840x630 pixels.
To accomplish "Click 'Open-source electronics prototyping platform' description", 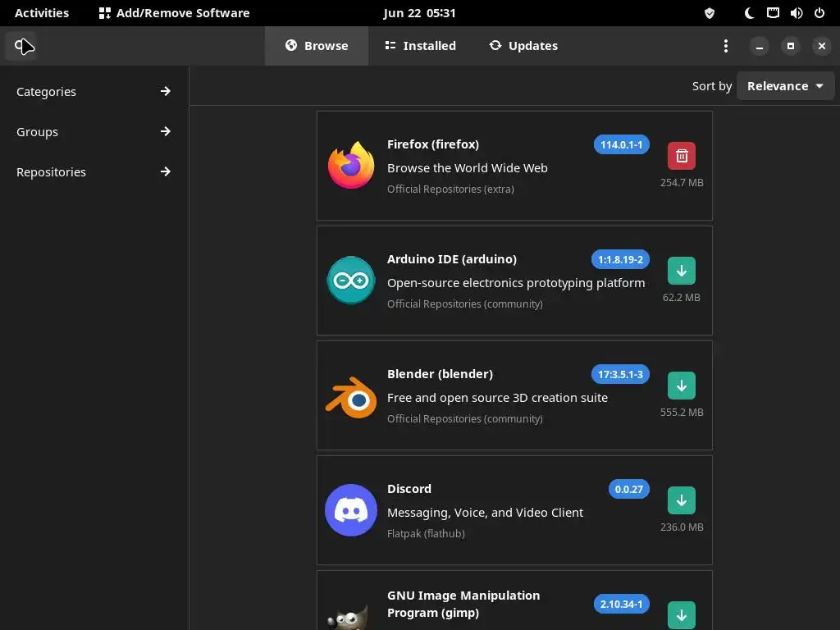I will 516,283.
